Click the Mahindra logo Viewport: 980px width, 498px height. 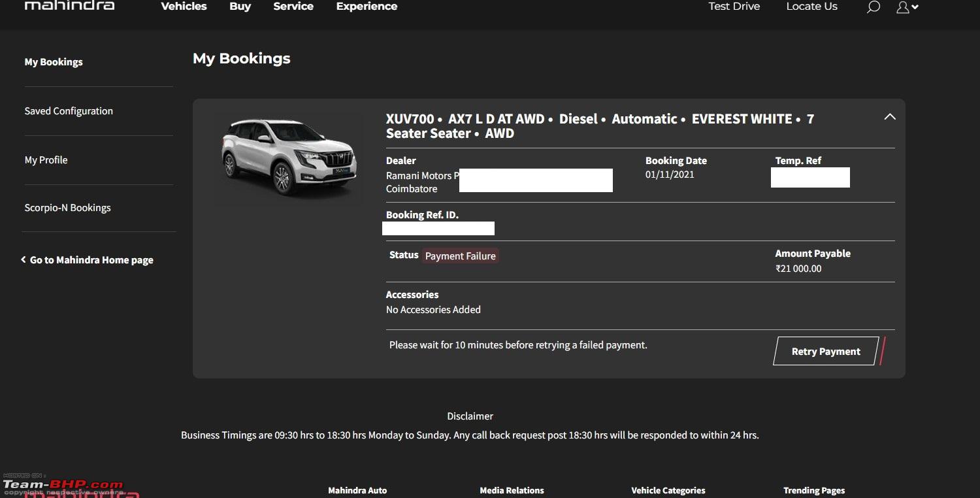pos(69,5)
